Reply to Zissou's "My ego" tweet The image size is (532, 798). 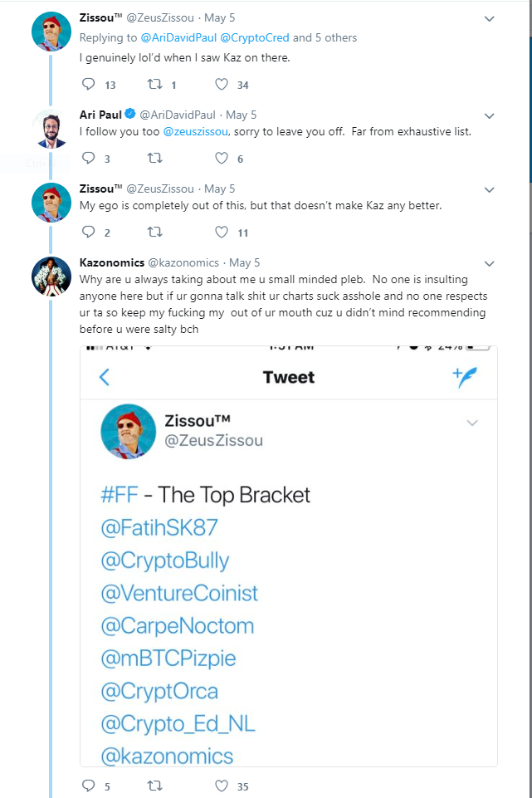click(x=89, y=233)
